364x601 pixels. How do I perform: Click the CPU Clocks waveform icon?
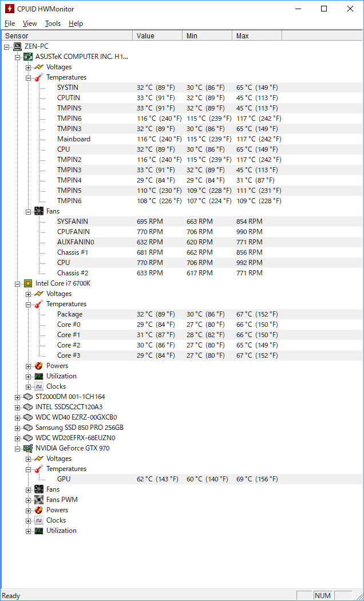pos(39,386)
